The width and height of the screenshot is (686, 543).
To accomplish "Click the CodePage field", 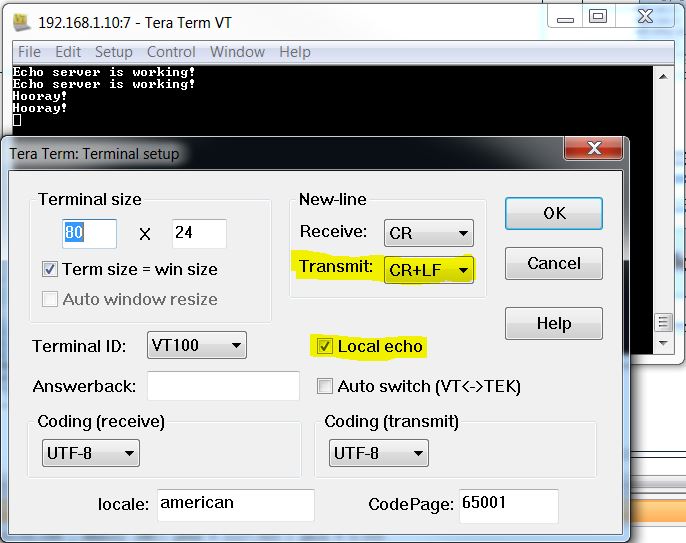I will point(509,506).
